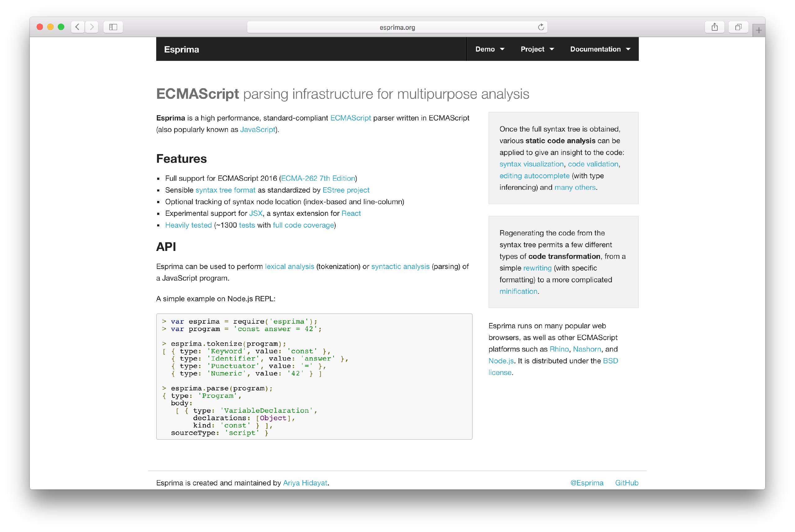Image resolution: width=795 pixels, height=532 pixels.
Task: Open the EStree project link
Action: (x=346, y=190)
